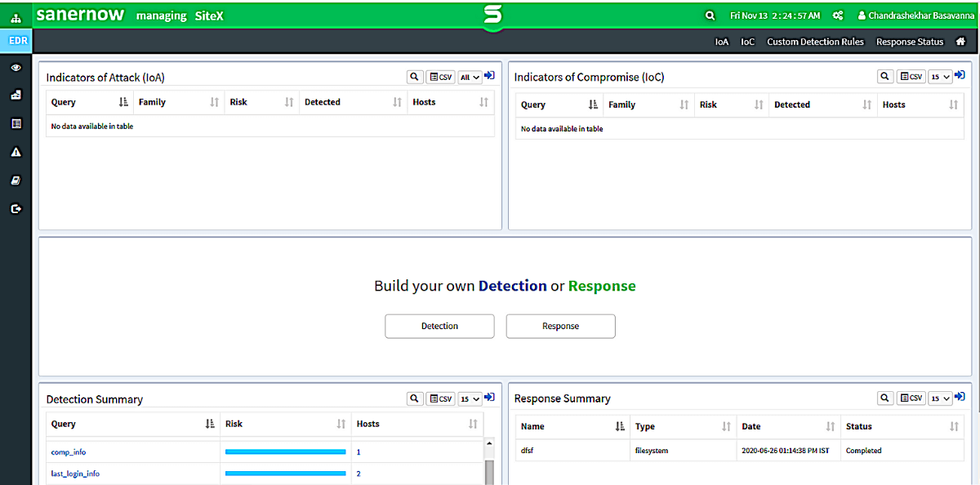Viewport: 980px width, 485px height.
Task: Open full view arrow of Response Summary
Action: tap(960, 397)
